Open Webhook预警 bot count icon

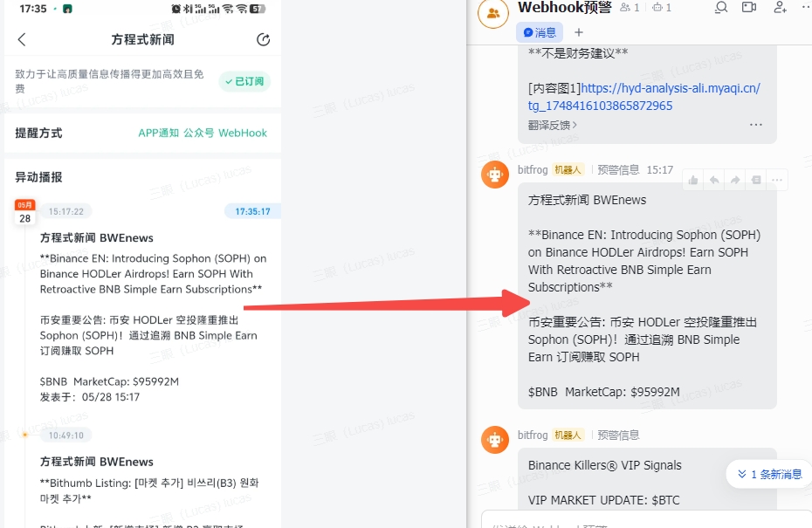coord(662,7)
